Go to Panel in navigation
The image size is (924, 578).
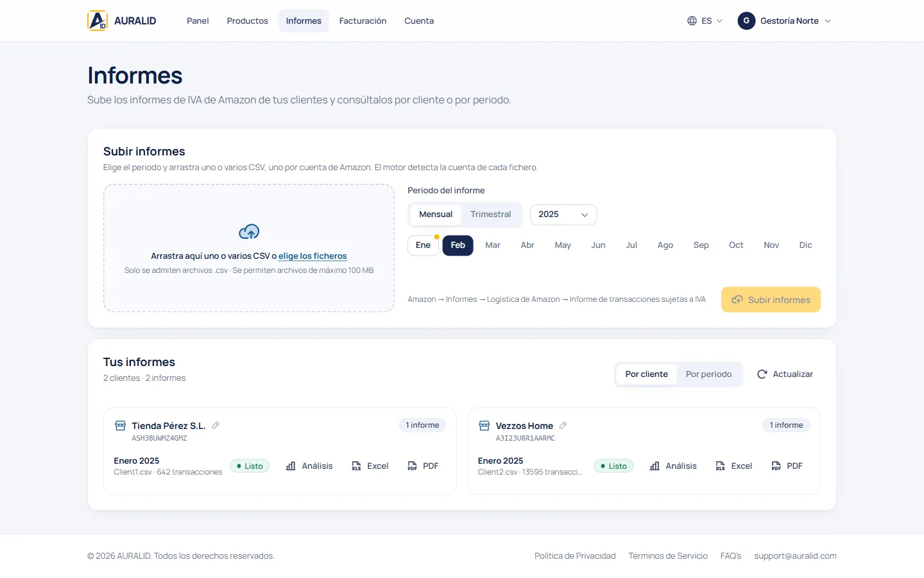click(x=198, y=21)
